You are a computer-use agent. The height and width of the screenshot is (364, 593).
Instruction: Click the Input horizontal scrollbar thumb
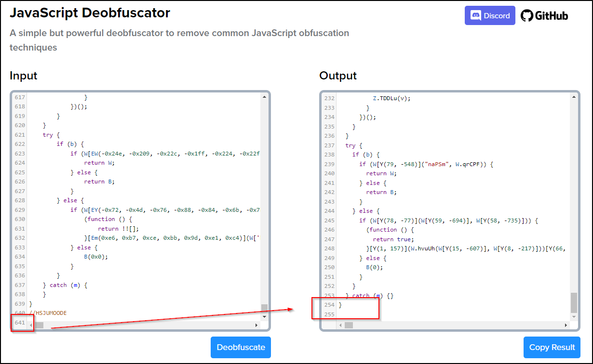pyautogui.click(x=39, y=325)
